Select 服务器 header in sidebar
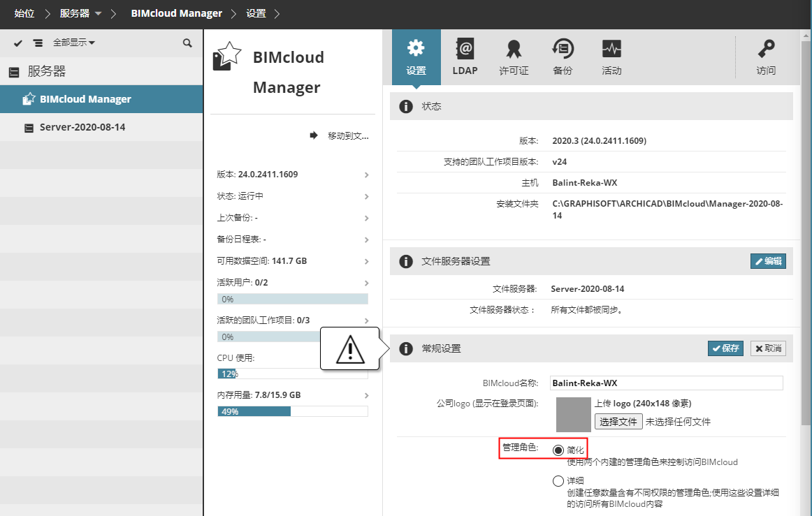812x516 pixels. click(x=101, y=71)
